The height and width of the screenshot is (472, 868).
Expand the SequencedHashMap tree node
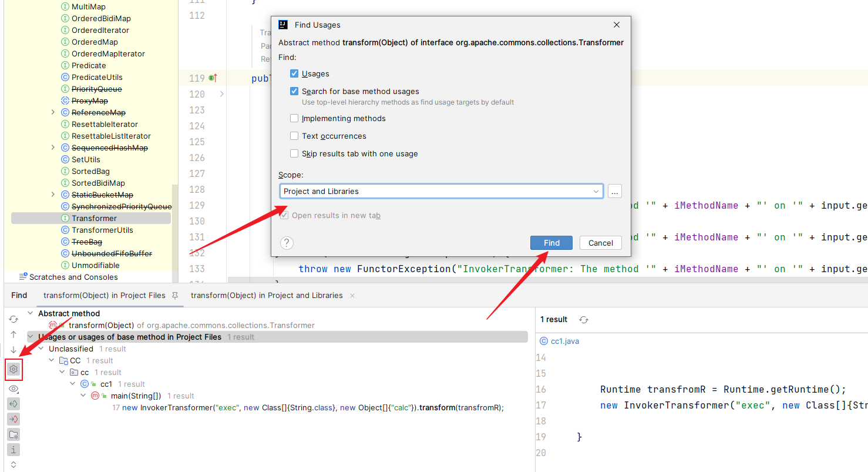pos(53,148)
